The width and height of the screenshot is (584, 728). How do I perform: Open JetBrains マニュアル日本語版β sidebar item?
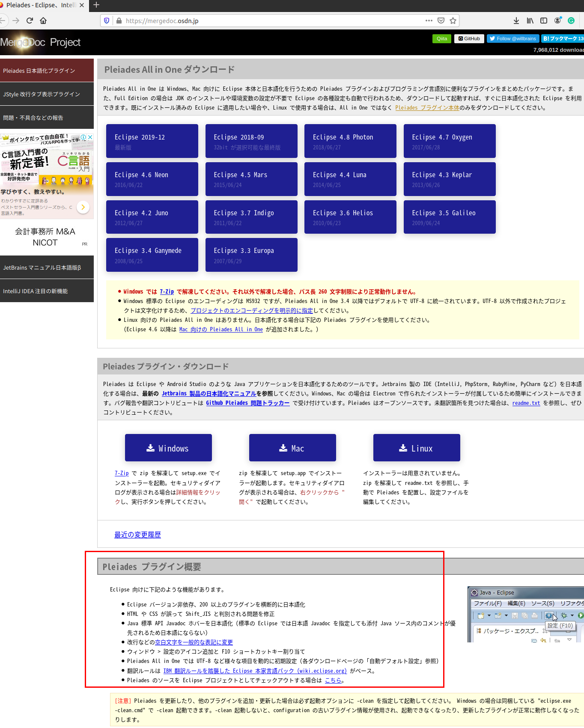click(47, 267)
